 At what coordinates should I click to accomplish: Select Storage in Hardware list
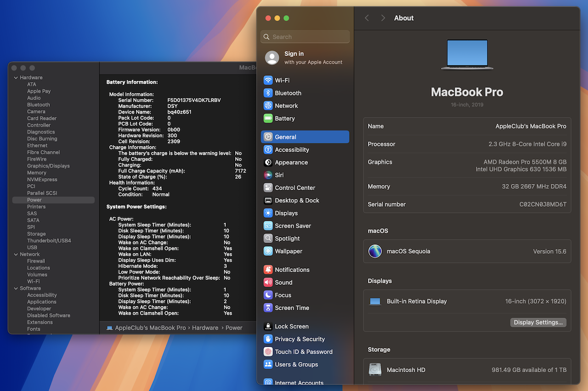[36, 234]
